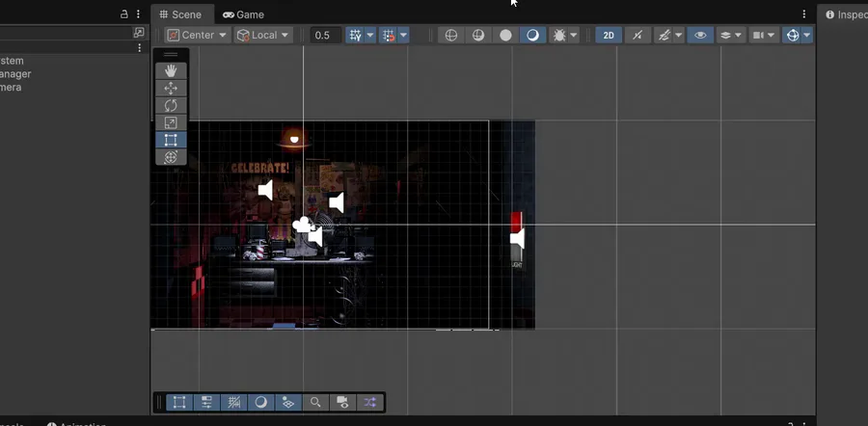Open the visibility layers stack dropdown
Image resolution: width=868 pixels, height=426 pixels.
(x=731, y=35)
